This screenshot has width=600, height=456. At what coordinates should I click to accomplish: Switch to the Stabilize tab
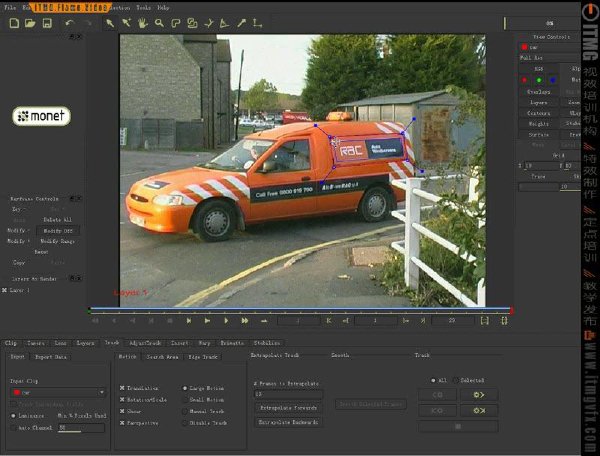coord(267,343)
